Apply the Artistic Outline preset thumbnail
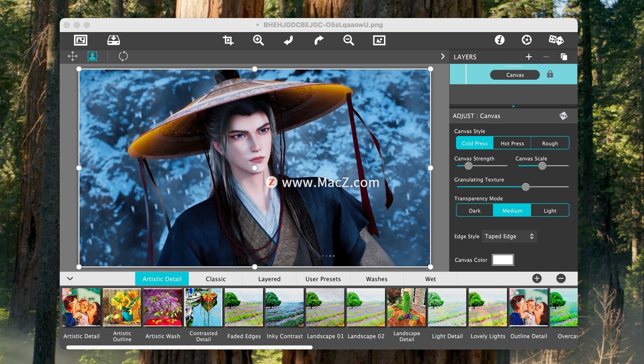The image size is (644, 364). coord(122,307)
